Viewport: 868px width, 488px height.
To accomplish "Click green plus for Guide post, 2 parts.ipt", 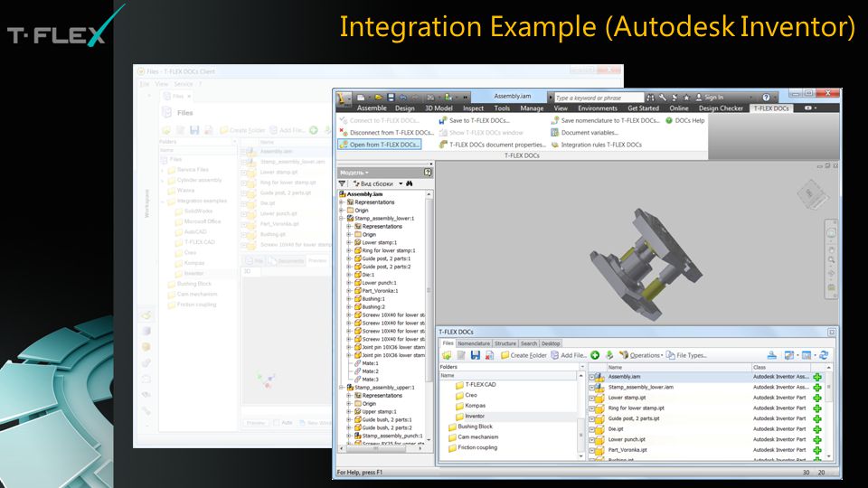I will [x=817, y=418].
